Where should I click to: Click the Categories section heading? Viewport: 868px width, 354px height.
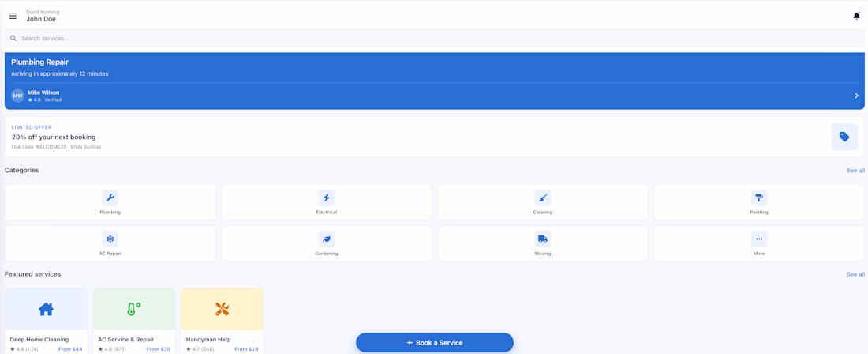point(21,170)
